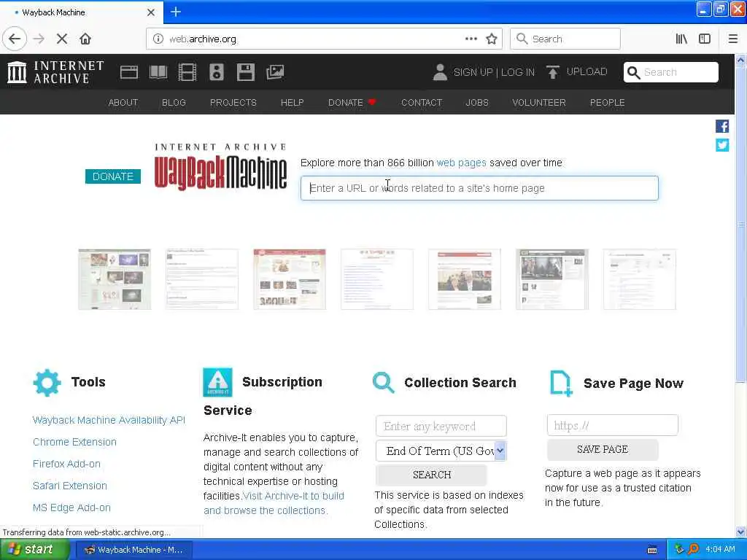Select Wayback Machine taskbar button
The height and width of the screenshot is (560, 747).
134,550
